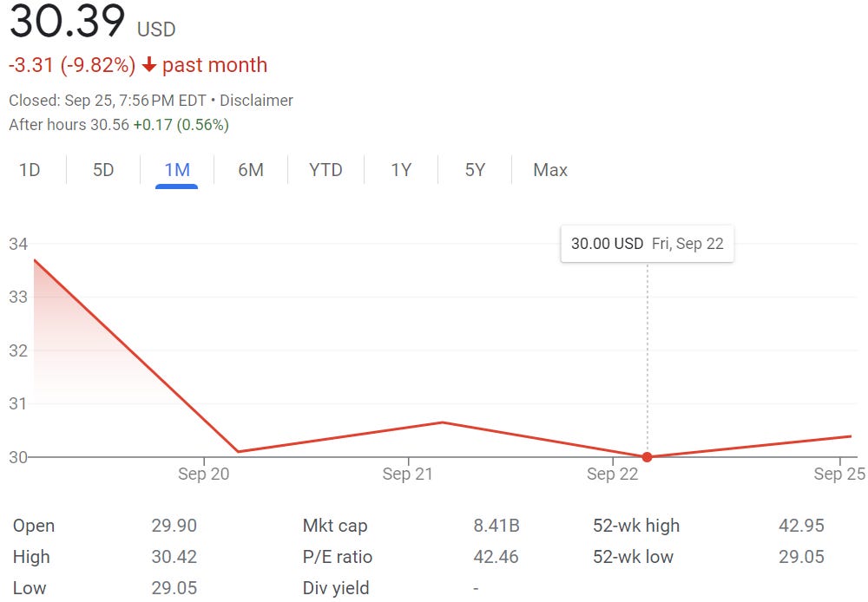This screenshot has width=868, height=602.
Task: Click the 30.00 USD tooltip box
Action: 647,244
